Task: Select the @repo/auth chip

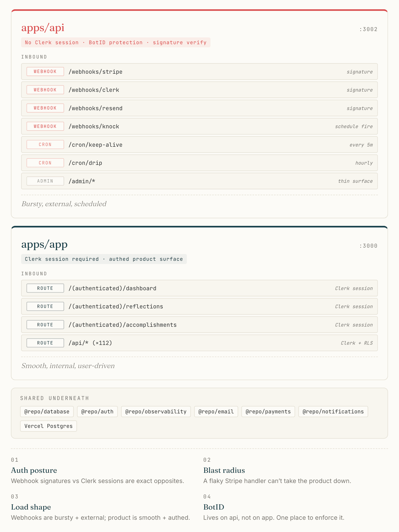Action: (97, 412)
